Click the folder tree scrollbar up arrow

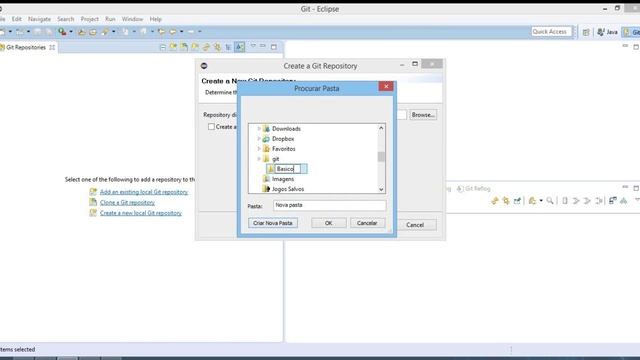(381, 128)
